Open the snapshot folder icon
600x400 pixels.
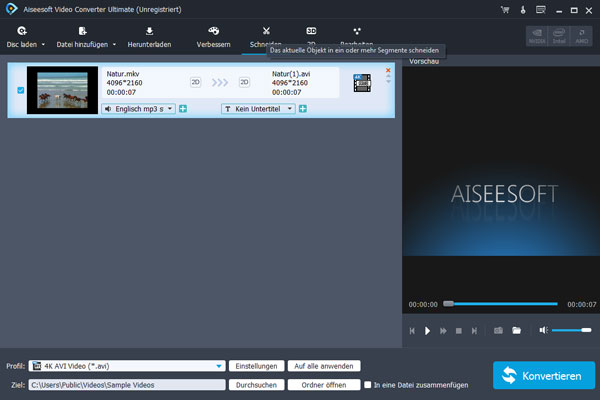tap(517, 330)
